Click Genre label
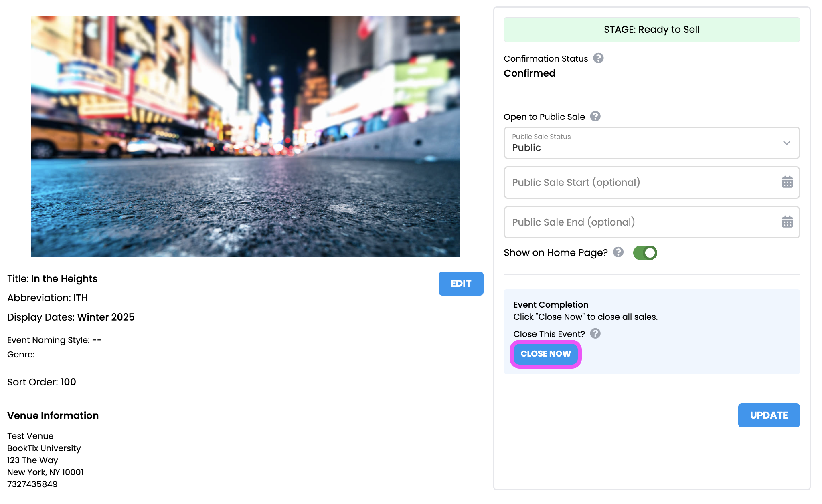Screen dimensions: 822x504 point(21,355)
